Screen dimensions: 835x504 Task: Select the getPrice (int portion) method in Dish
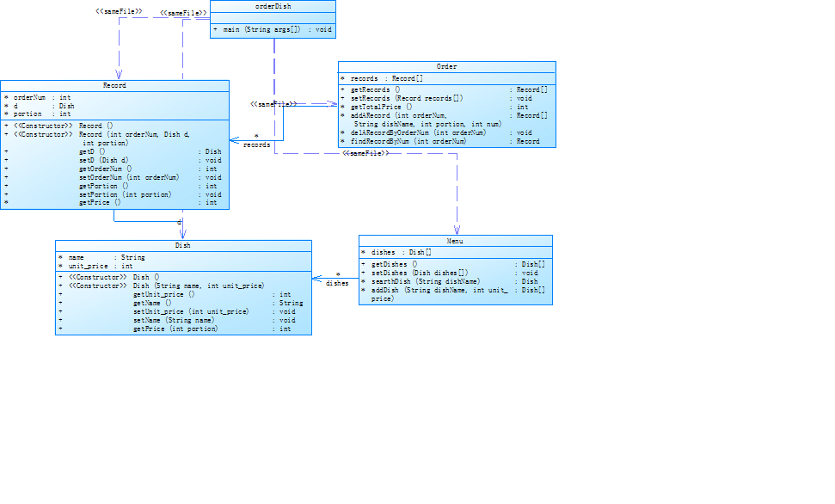181,329
